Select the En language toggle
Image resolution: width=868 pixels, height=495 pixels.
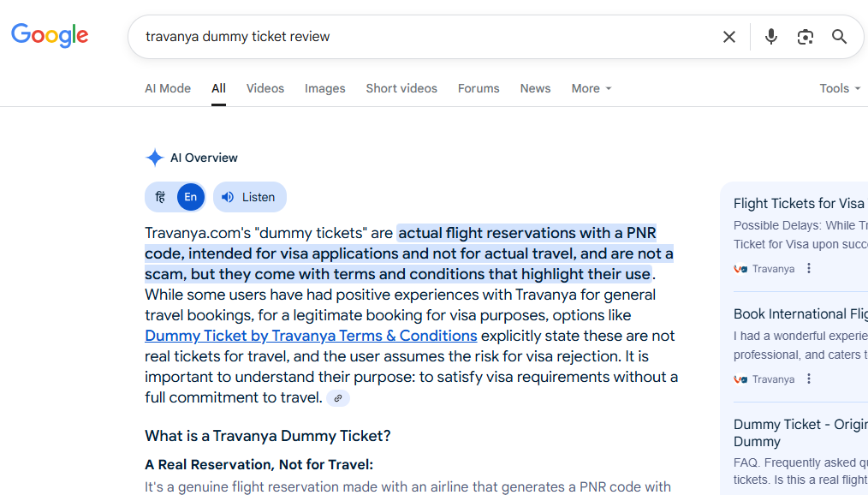(190, 197)
